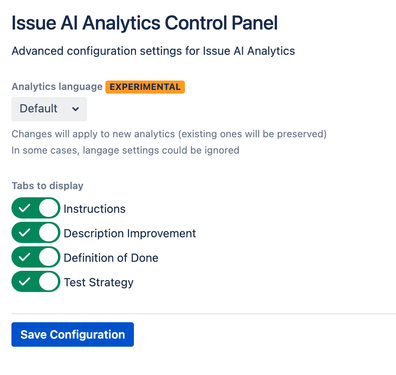Click the checkmark icon in Test Strategy switch

pos(24,282)
